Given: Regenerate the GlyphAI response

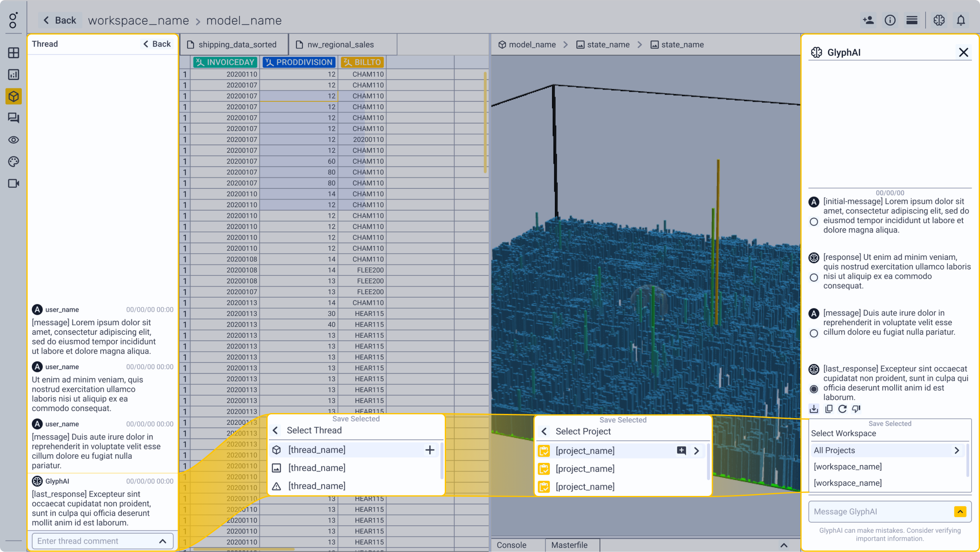Looking at the screenshot, I should coord(843,409).
